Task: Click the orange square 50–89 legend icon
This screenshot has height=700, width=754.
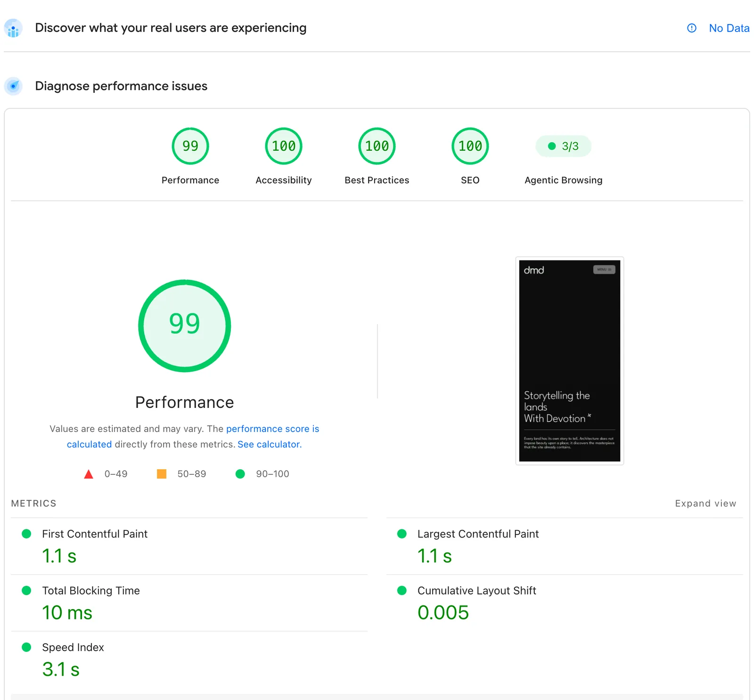Action: pyautogui.click(x=162, y=474)
